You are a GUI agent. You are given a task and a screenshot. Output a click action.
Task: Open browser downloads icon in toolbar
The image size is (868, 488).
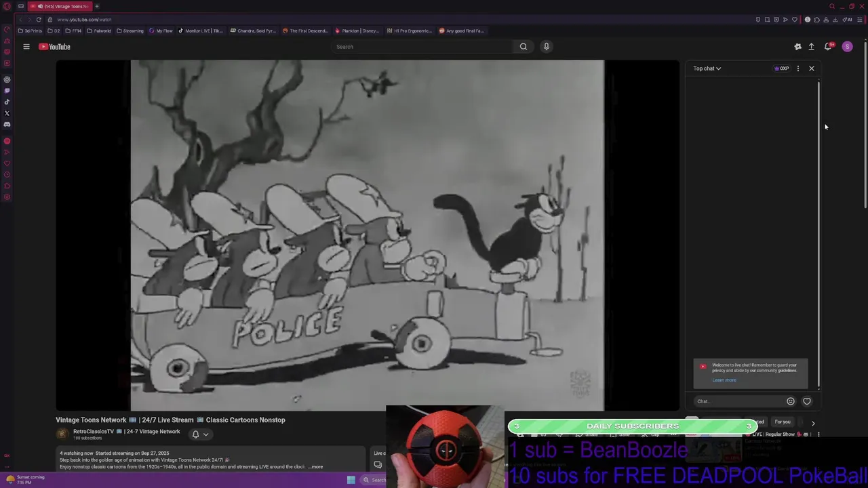[835, 20]
